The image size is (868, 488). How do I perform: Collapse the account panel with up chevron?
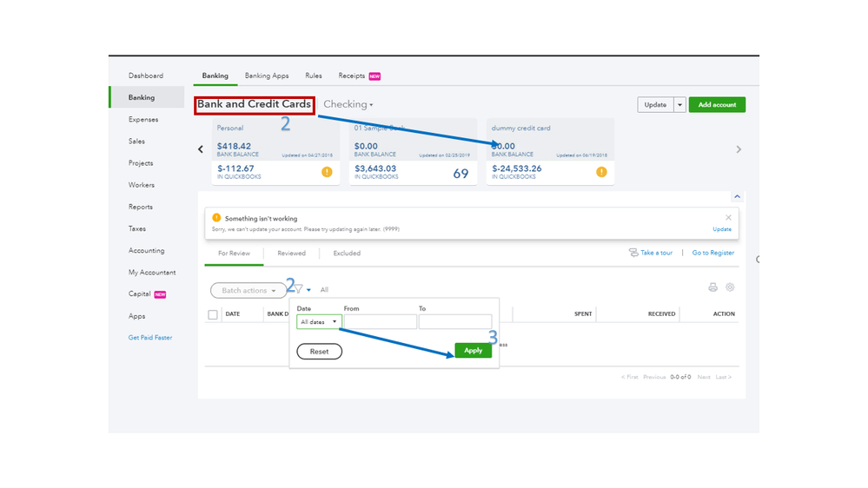pos(737,196)
